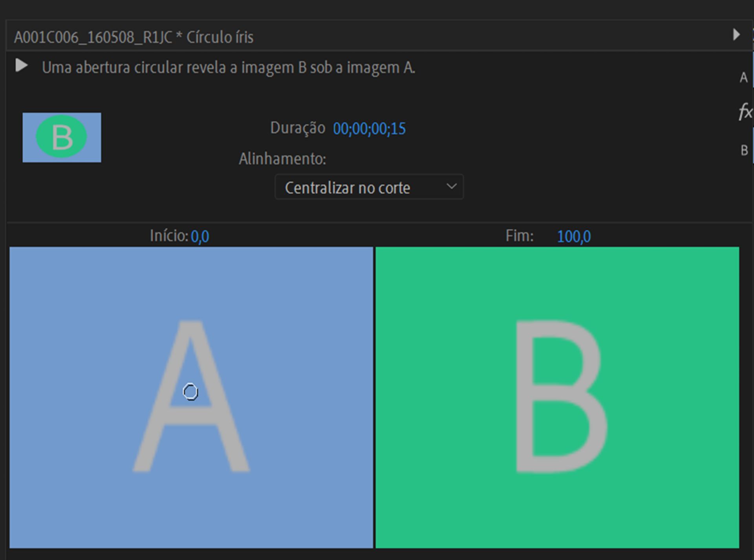Click the Fim value 100,0
This screenshot has height=560, width=754.
point(574,236)
